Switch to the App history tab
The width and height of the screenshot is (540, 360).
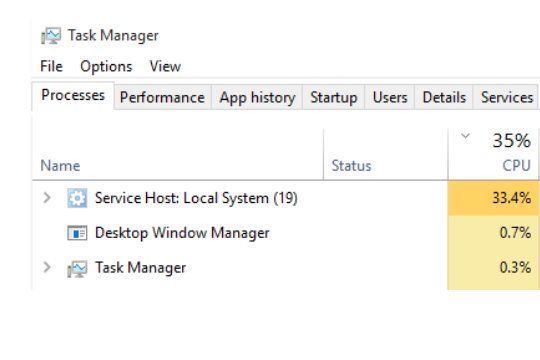(257, 97)
